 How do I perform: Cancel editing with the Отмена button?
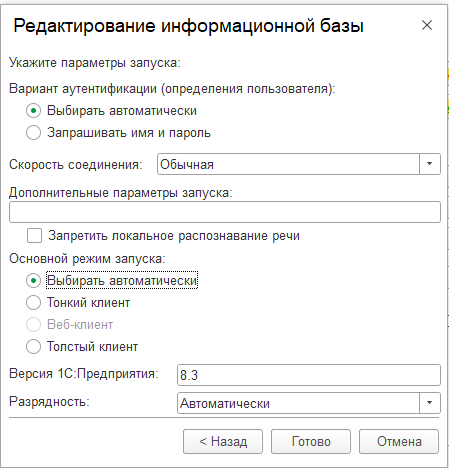399,441
